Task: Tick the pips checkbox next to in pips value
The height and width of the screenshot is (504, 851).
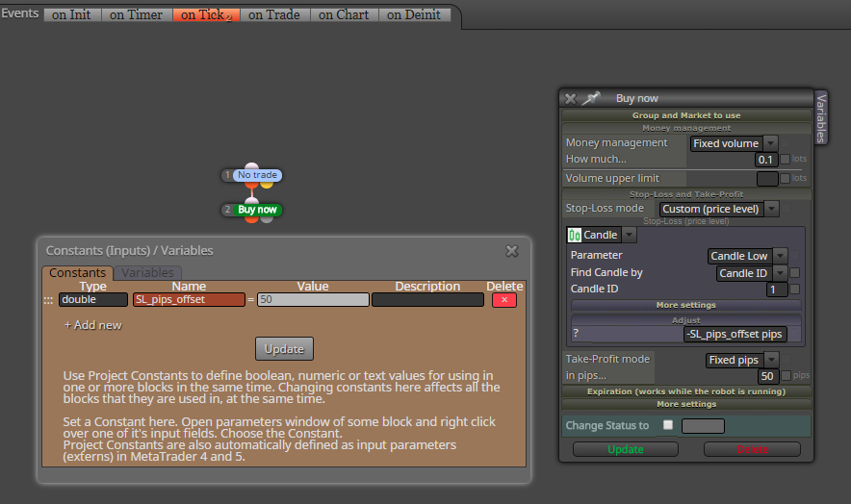Action: click(x=786, y=376)
